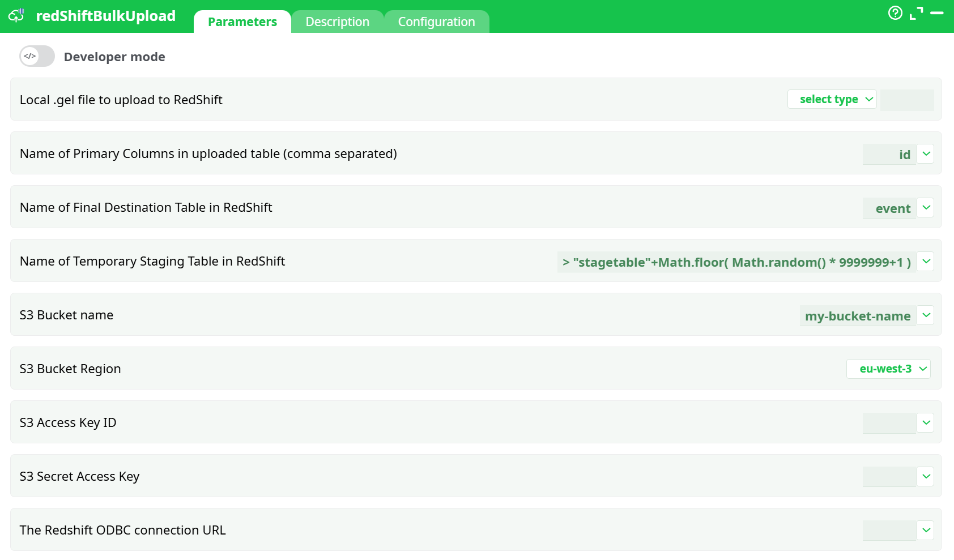
Task: Open the help icon in the title bar
Action: pyautogui.click(x=896, y=13)
